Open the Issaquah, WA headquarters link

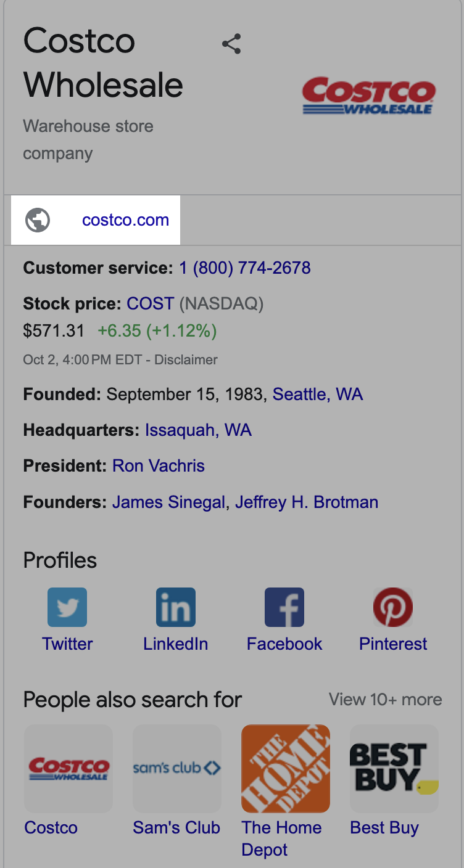click(198, 430)
